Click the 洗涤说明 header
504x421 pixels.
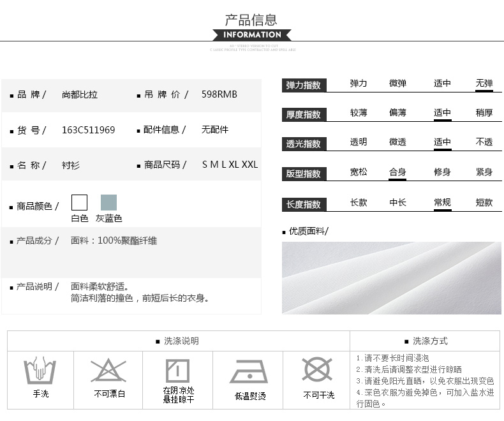pyautogui.click(x=181, y=341)
